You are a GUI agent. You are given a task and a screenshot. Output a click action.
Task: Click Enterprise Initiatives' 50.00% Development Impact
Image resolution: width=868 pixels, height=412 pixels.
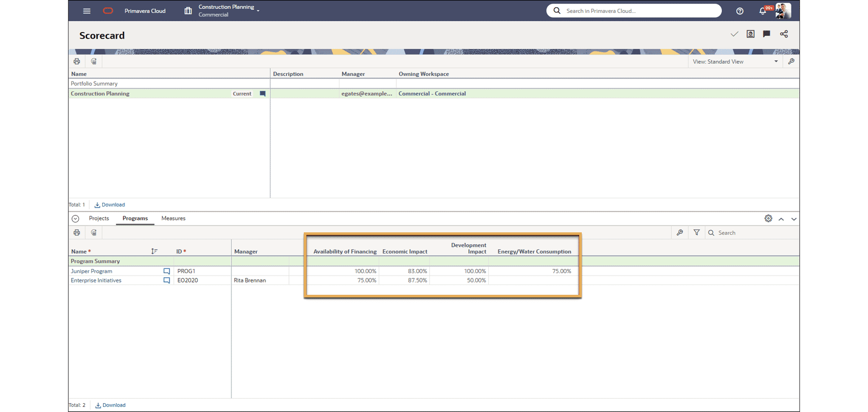(x=476, y=280)
